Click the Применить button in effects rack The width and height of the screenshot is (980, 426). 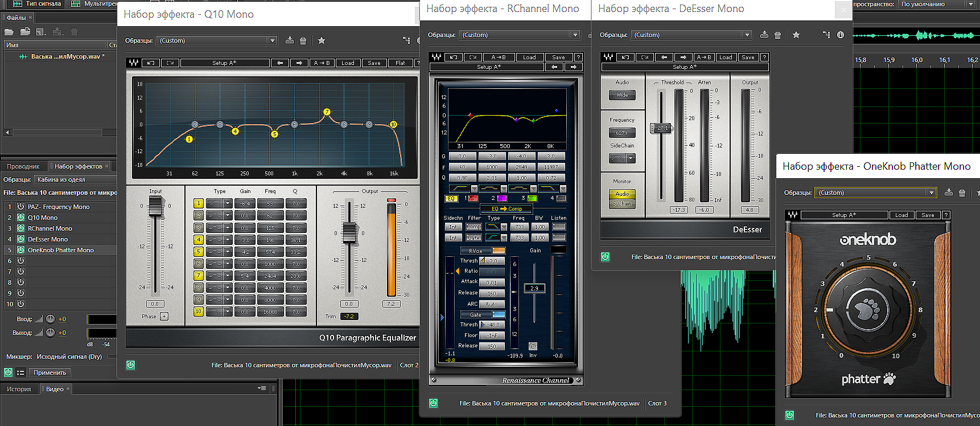click(50, 372)
